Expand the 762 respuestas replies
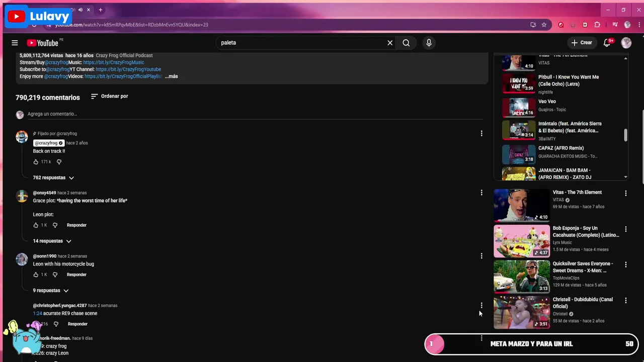The height and width of the screenshot is (362, 644). pos(53,177)
